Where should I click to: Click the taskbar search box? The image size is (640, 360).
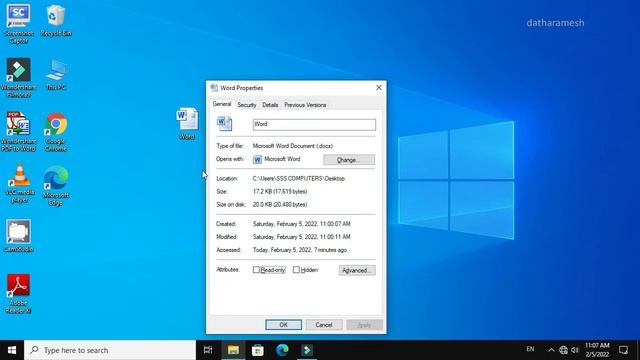click(110, 350)
